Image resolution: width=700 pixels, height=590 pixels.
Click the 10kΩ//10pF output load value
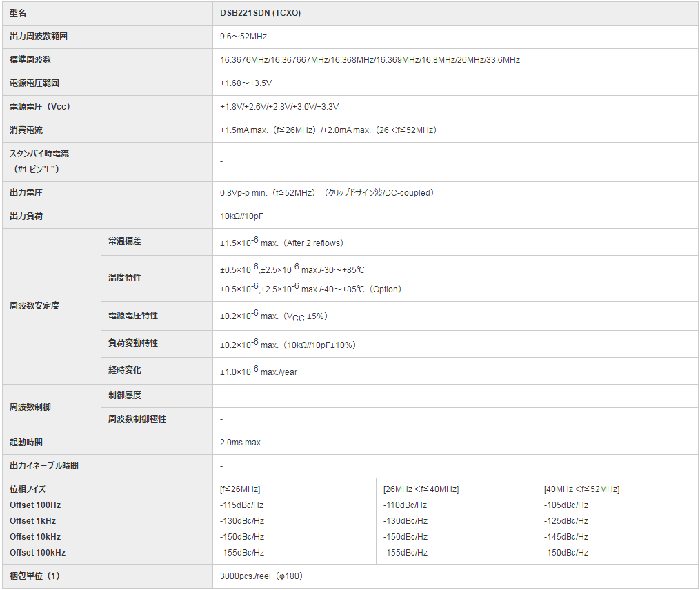coord(241,216)
